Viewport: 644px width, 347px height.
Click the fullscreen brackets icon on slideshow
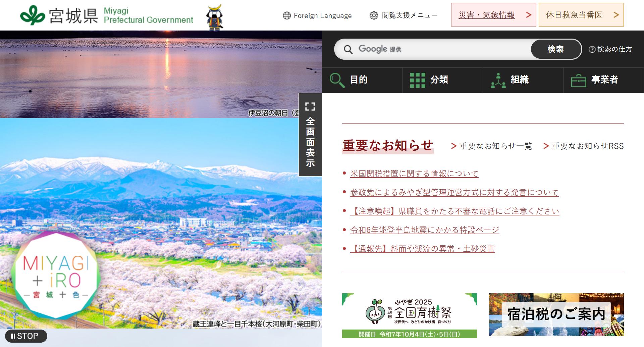[x=310, y=107]
